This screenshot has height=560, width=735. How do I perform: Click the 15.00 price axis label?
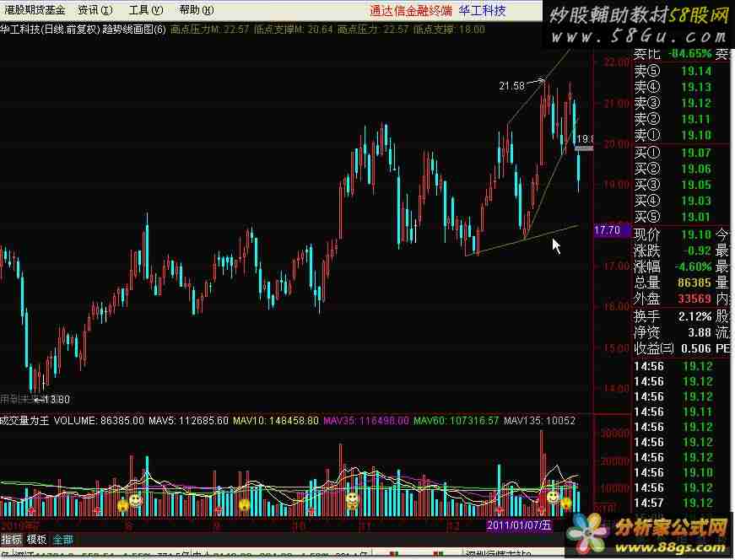tap(616, 348)
